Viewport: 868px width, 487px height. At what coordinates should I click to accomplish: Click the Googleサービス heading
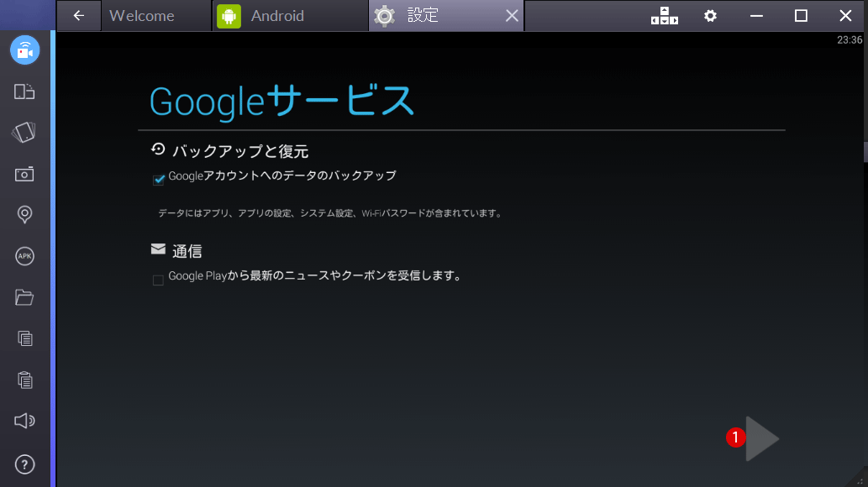click(281, 102)
